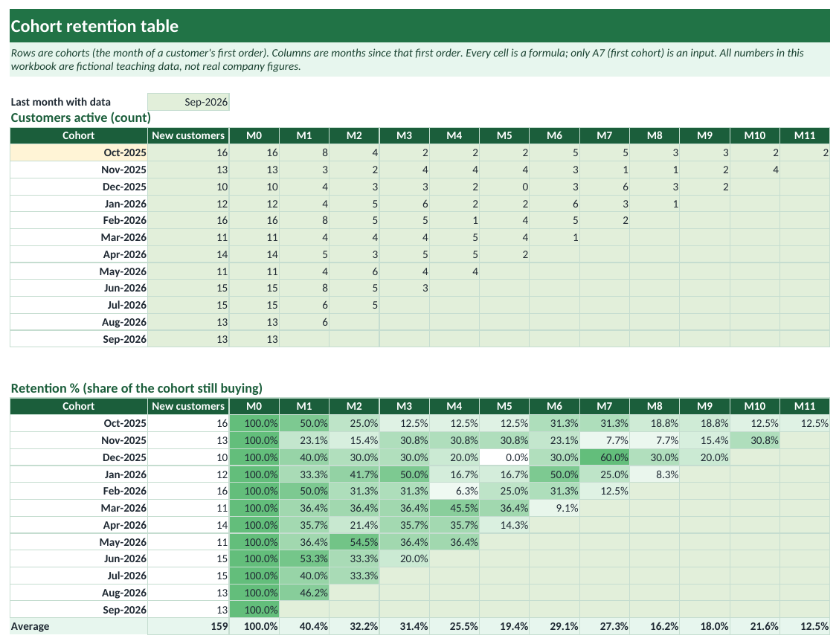Click the Jan-2026 M8 retention cell 8.3%
839x644 pixels.
coord(655,474)
